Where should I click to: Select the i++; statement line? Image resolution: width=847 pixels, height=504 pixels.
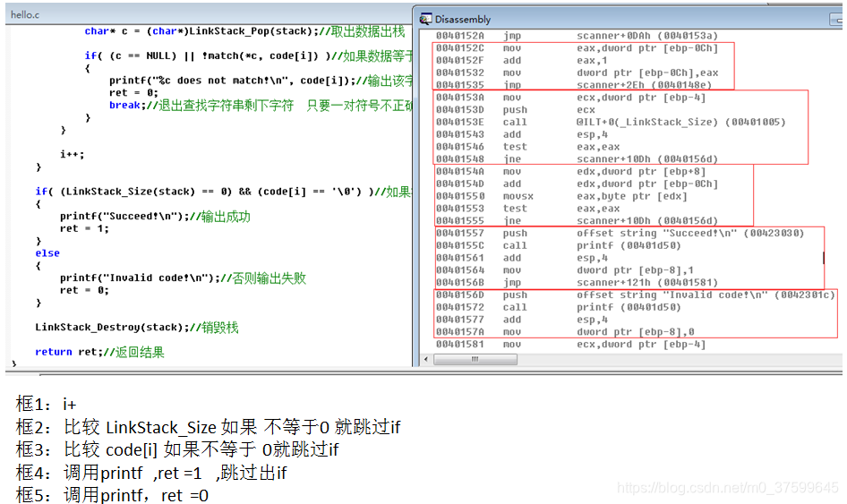[x=73, y=155]
